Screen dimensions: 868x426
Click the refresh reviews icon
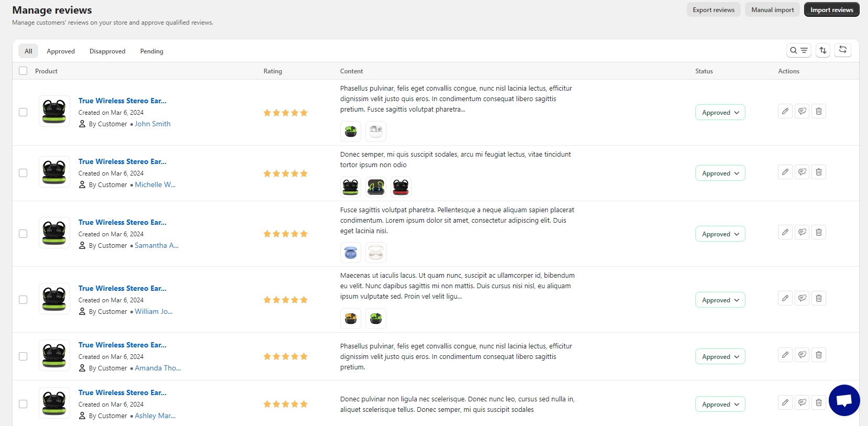point(843,50)
